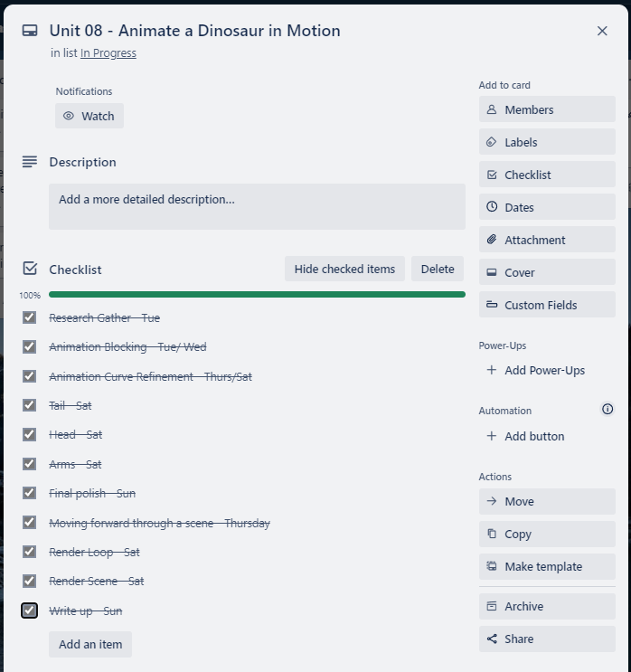The height and width of the screenshot is (672, 631).
Task: Click 'Research Gather - Tue' item text
Action: point(105,318)
